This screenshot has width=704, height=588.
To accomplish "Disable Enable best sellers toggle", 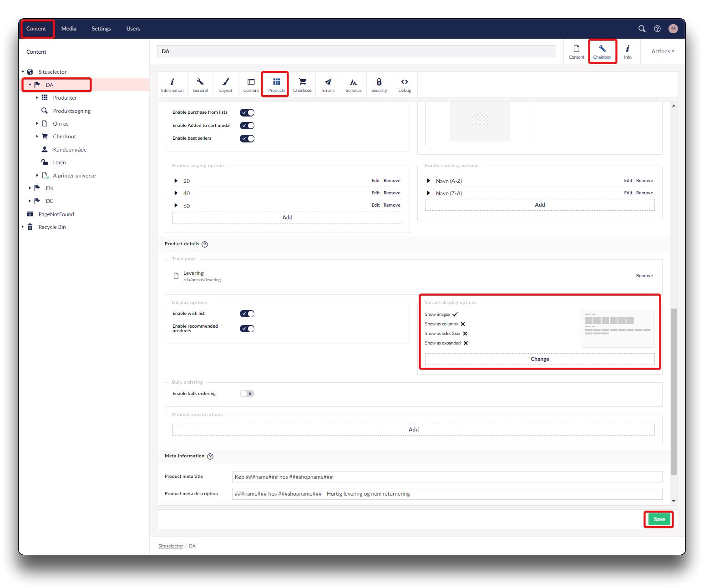I will (x=247, y=139).
